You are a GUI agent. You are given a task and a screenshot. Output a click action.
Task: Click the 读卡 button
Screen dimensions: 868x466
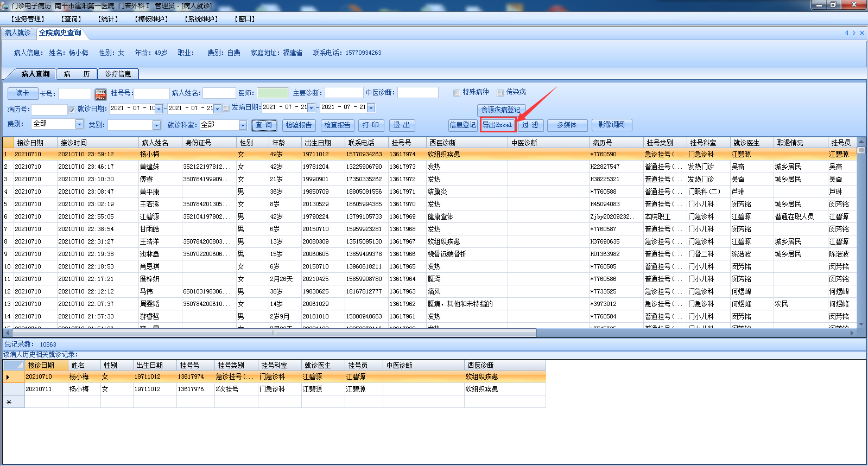coord(23,93)
